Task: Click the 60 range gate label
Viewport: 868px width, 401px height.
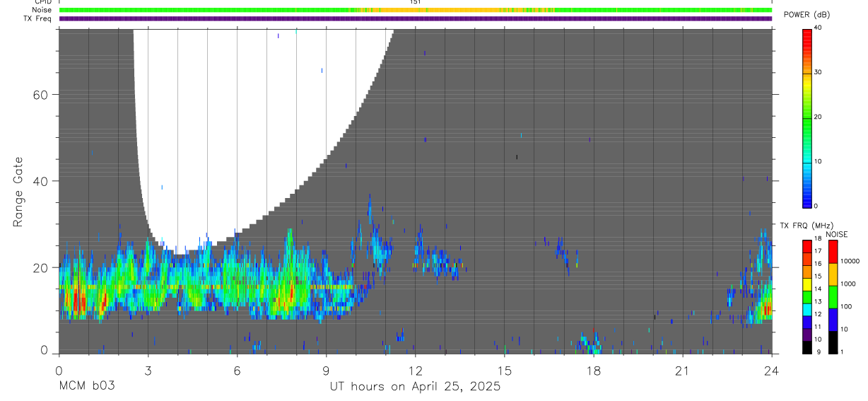Action: pyautogui.click(x=40, y=95)
